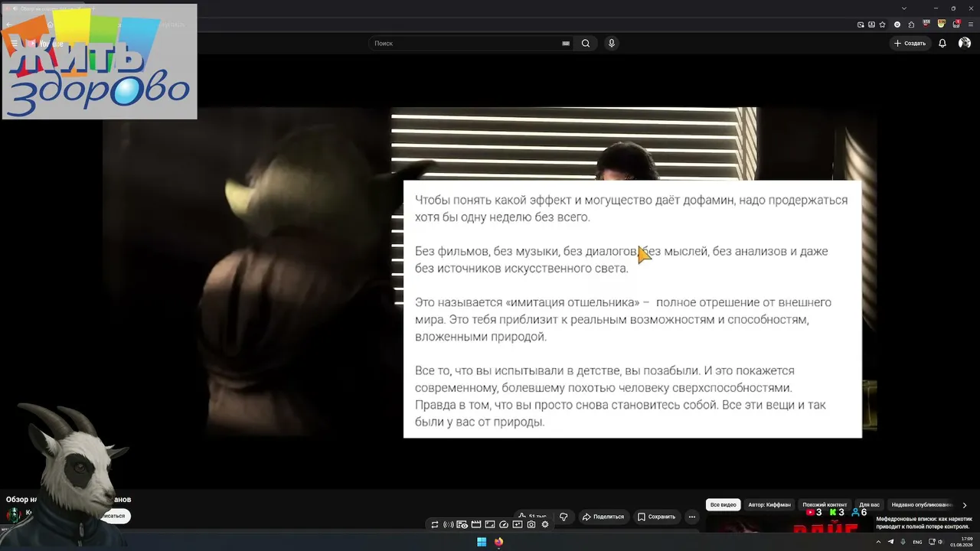Click the cinema mode icon in player toolbar
Viewport: 980px width, 551px height.
click(x=462, y=524)
